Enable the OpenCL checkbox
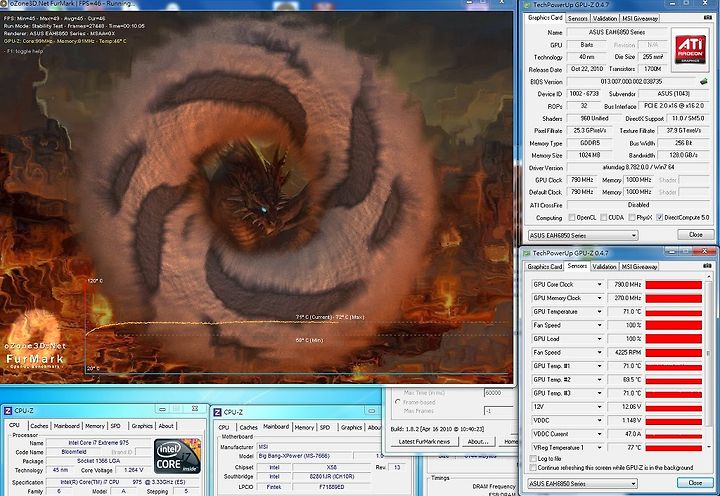Screen dimensions: 720x496 click(x=572, y=217)
